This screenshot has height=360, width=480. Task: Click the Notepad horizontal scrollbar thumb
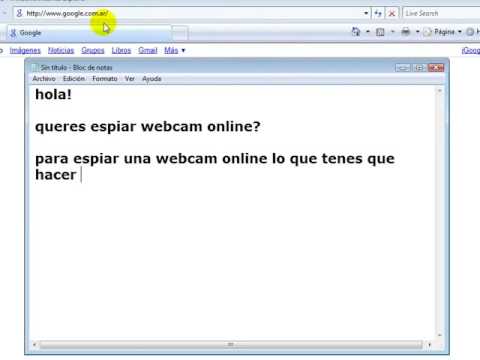(x=231, y=344)
